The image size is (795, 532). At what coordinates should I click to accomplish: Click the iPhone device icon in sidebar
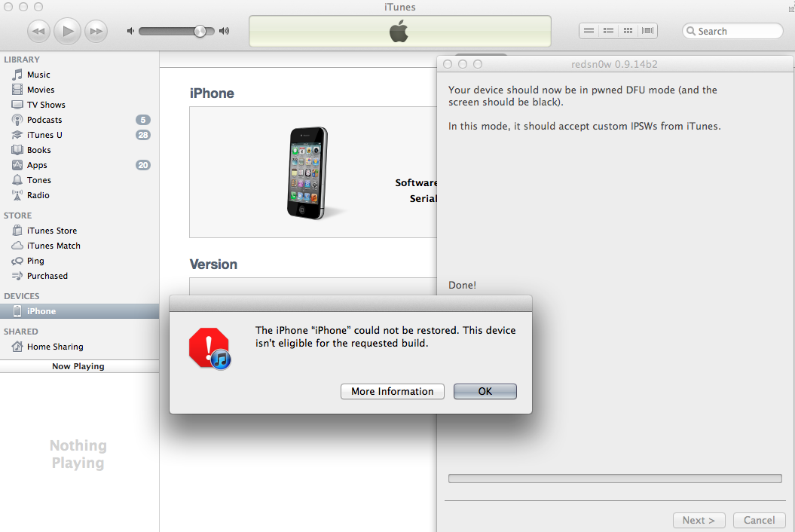coord(17,311)
